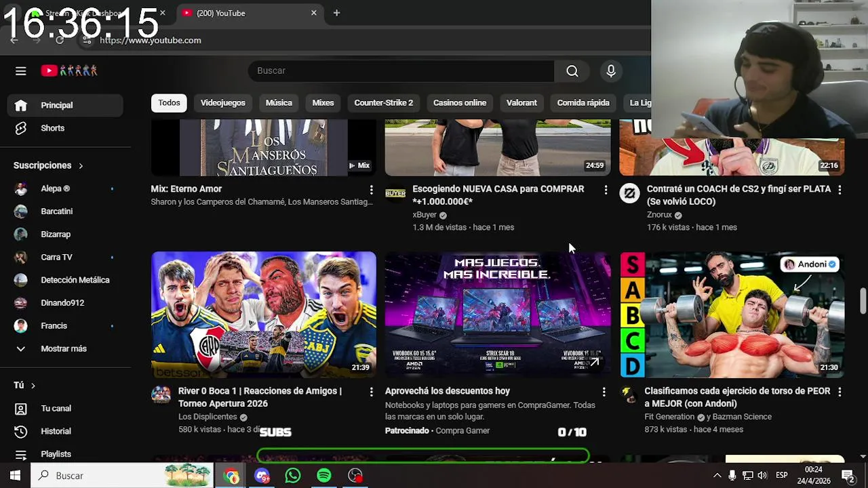Image resolution: width=868 pixels, height=488 pixels.
Task: Play River 0 Boca 1 thumbnail
Action: (264, 314)
